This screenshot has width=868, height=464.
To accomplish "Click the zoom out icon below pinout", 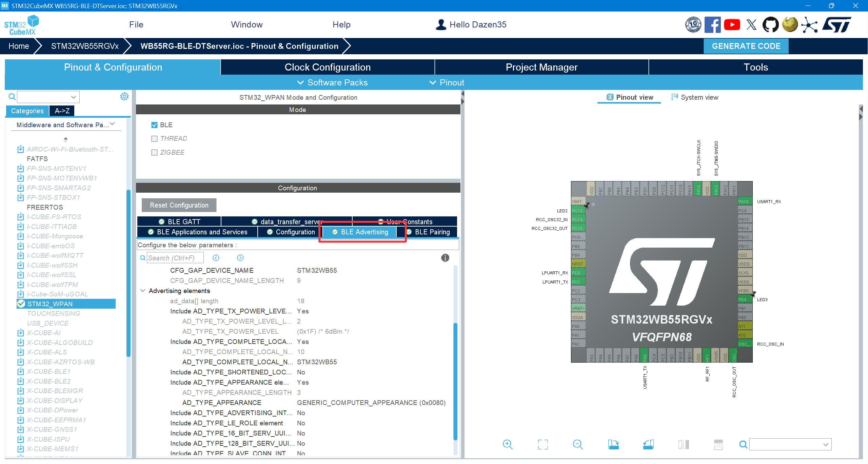I will click(x=578, y=444).
